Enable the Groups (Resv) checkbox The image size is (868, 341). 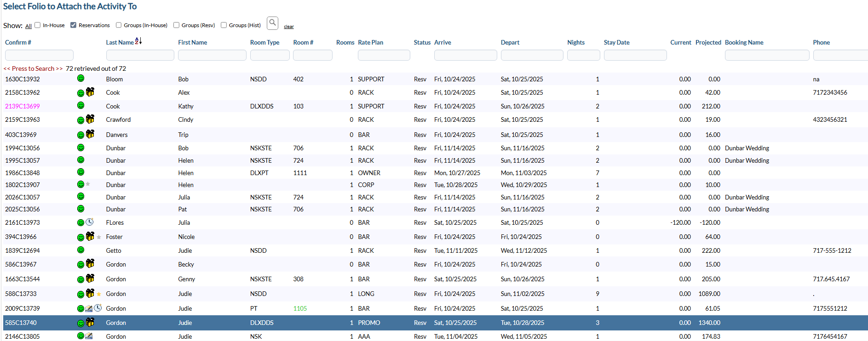[x=176, y=25]
